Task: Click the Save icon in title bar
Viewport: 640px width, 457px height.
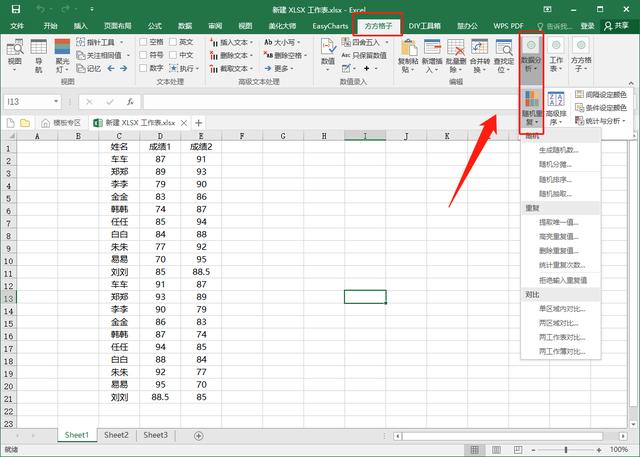Action: coord(16,9)
